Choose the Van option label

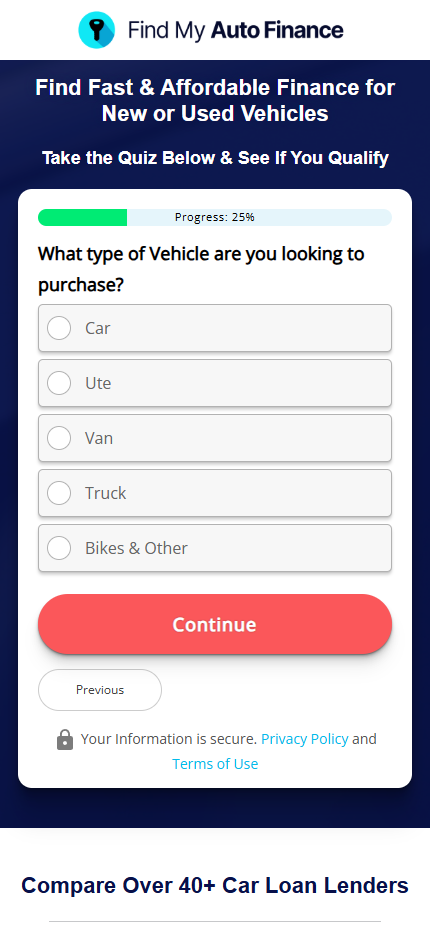point(99,438)
